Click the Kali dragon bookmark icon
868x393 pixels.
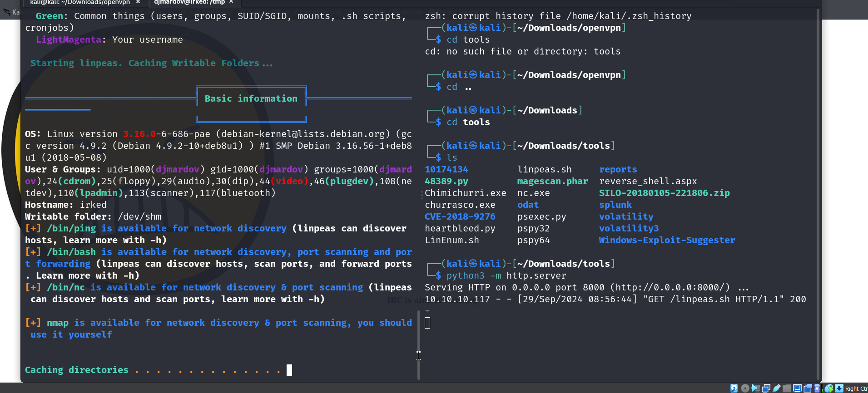coord(7,12)
